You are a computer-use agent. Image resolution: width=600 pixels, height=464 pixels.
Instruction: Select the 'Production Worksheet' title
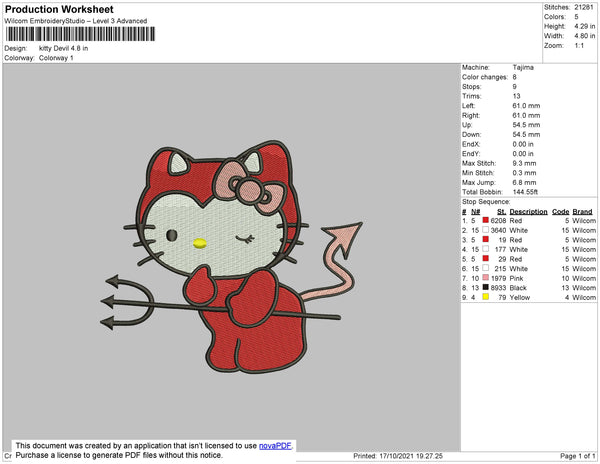point(59,9)
